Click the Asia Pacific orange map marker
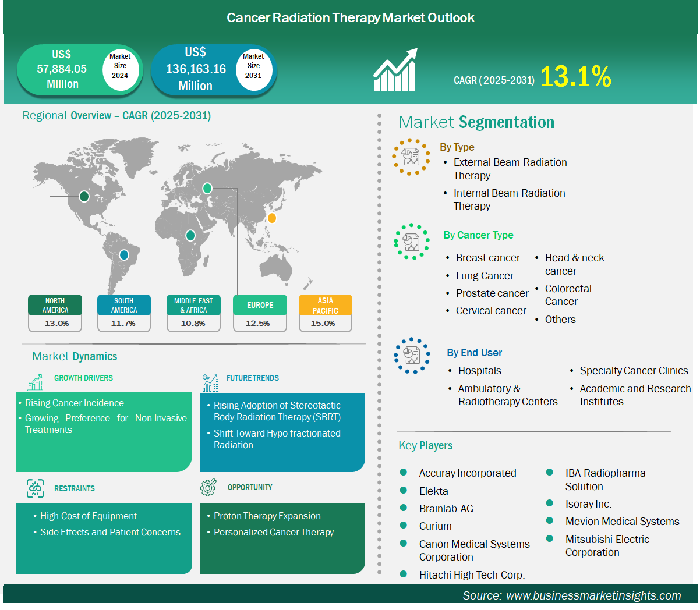The height and width of the screenshot is (610, 700). [x=271, y=218]
